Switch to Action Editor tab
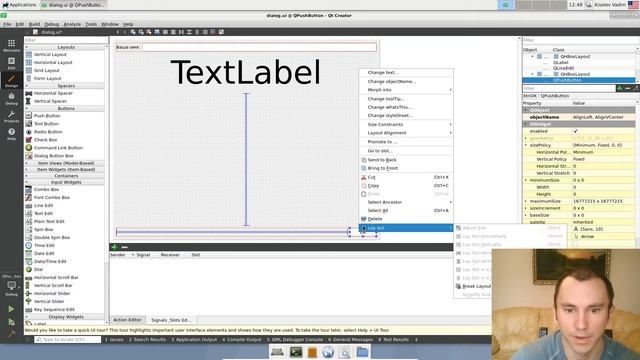This screenshot has height=360, width=640. click(127, 320)
